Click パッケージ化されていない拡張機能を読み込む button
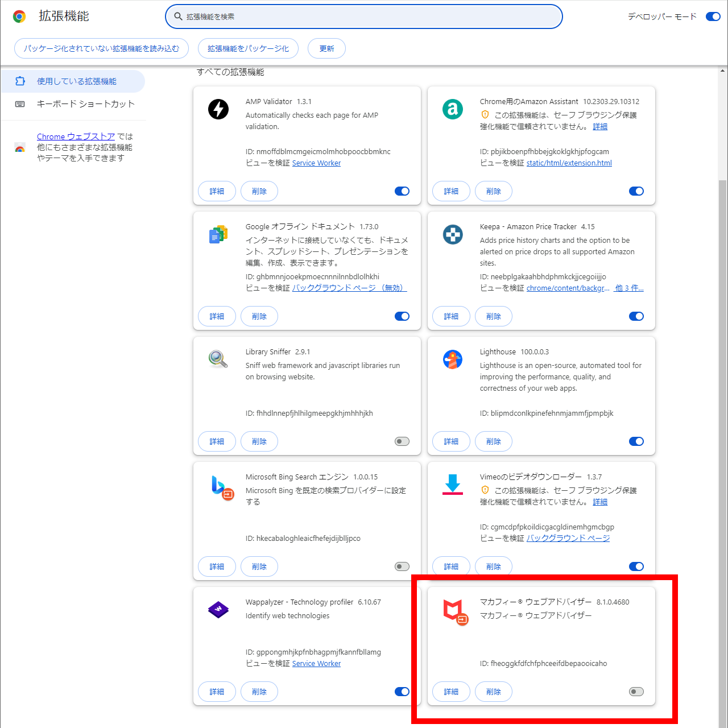Image resolution: width=728 pixels, height=728 pixels. pos(101,48)
